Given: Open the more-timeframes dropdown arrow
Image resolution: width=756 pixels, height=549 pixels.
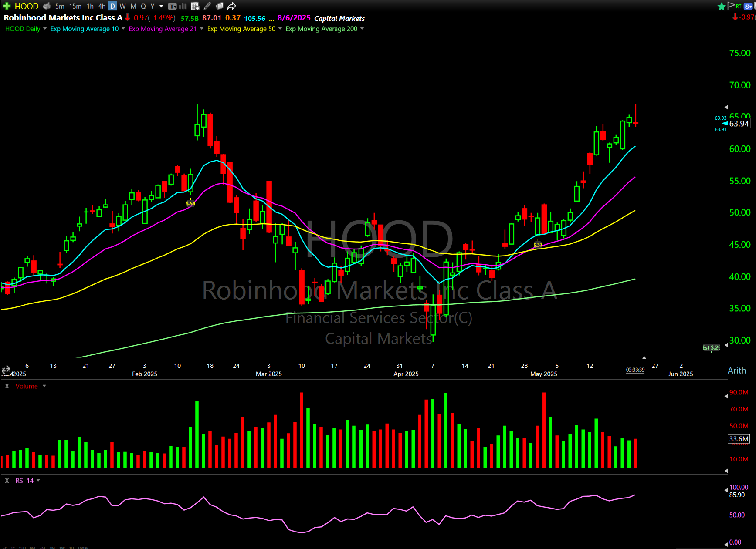Looking at the screenshot, I should [161, 6].
